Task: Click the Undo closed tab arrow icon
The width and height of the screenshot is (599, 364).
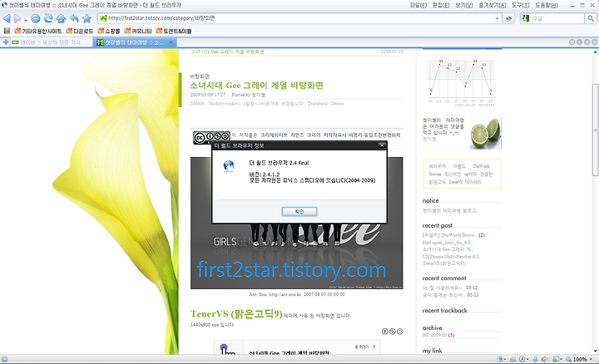Action: point(74,18)
